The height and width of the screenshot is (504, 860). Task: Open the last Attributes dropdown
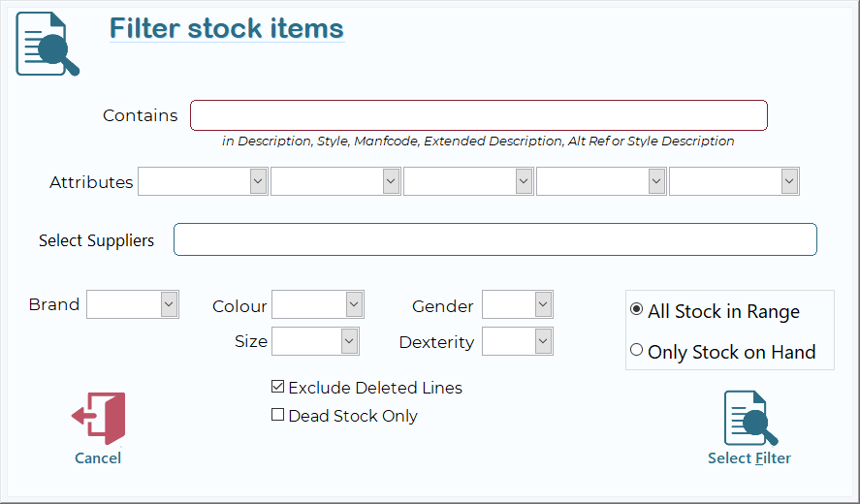click(789, 181)
